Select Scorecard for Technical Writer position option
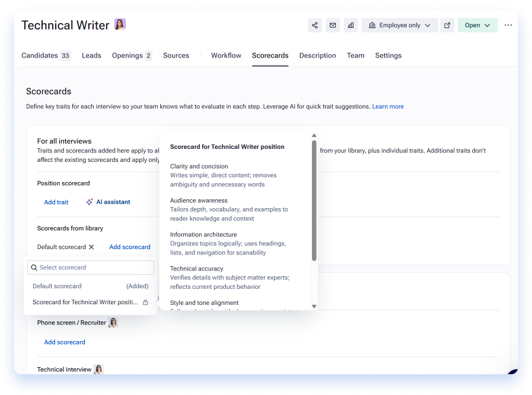532x395 pixels. [x=91, y=302]
